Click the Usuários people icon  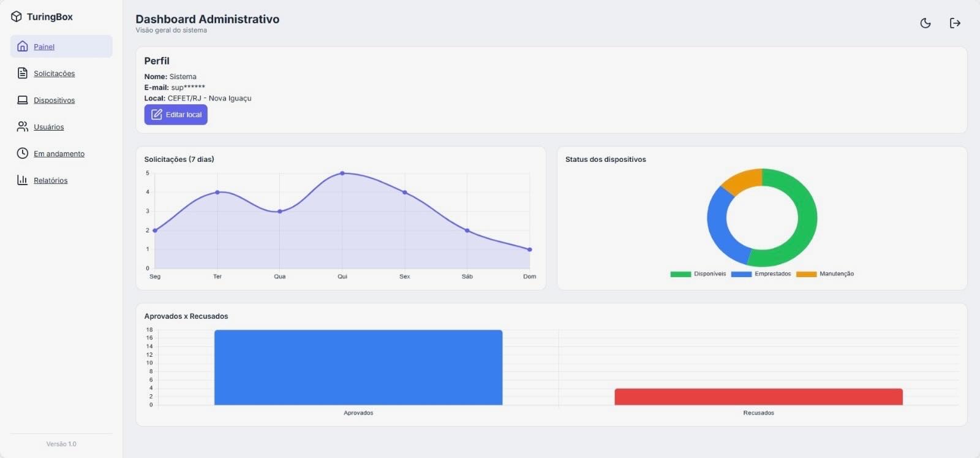pos(23,127)
